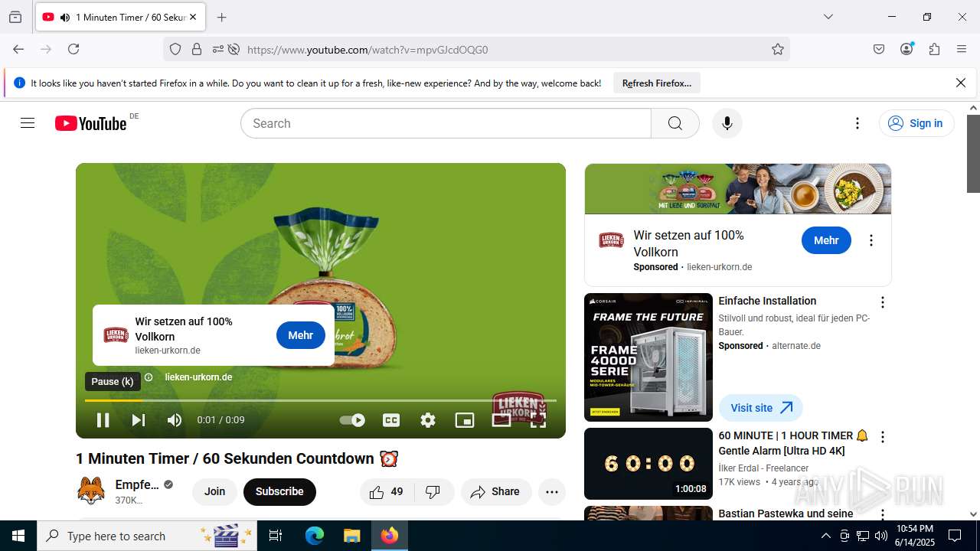Expand the list all tabs chevron
The image size is (980, 551).
click(828, 17)
